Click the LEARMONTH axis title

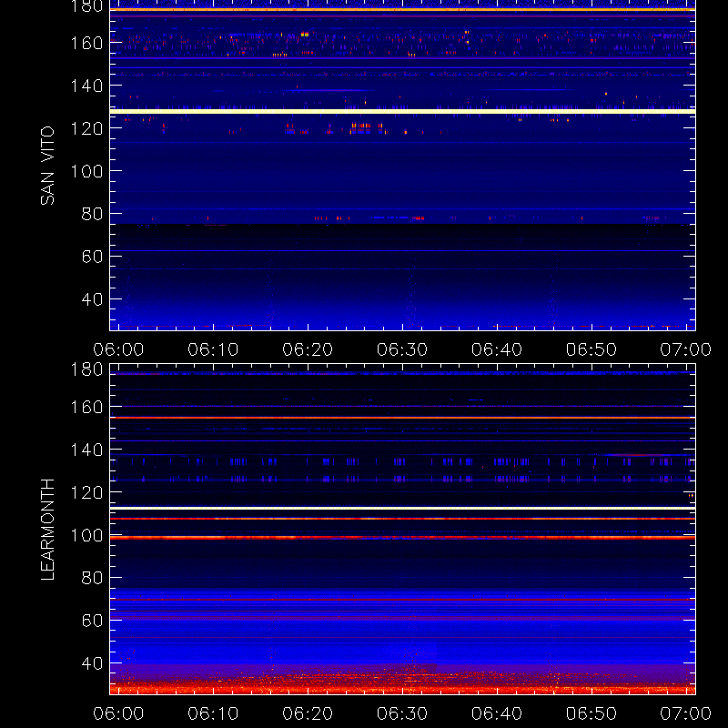click(x=47, y=530)
